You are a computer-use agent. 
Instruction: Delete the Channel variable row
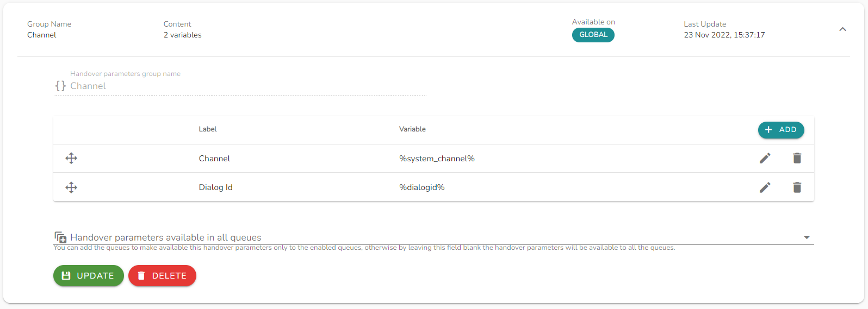tap(797, 159)
